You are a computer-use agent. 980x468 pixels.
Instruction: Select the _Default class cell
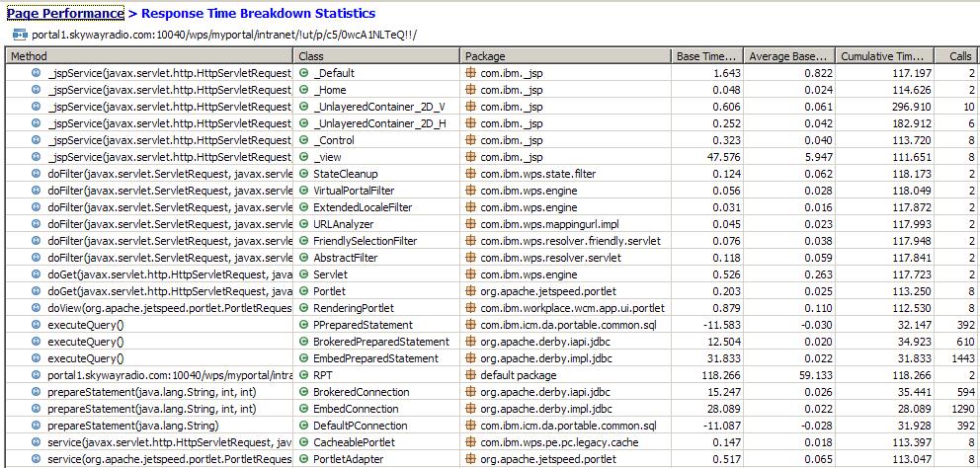(x=376, y=73)
